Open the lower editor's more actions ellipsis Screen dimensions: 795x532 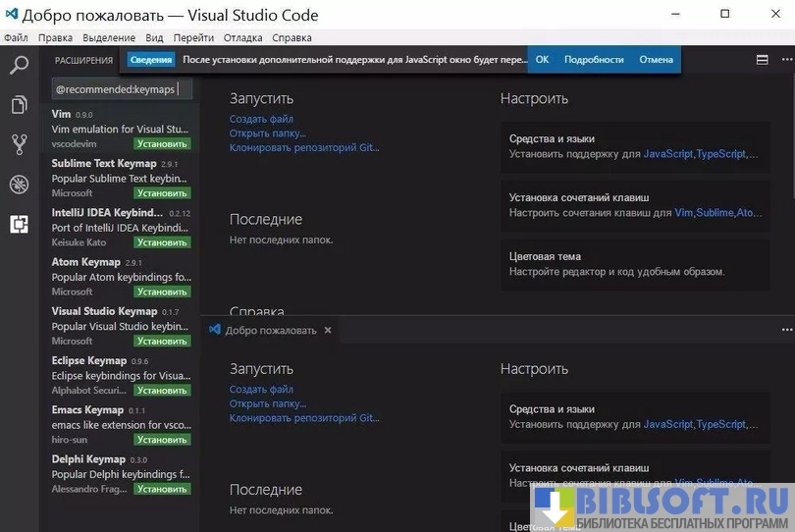pos(785,330)
